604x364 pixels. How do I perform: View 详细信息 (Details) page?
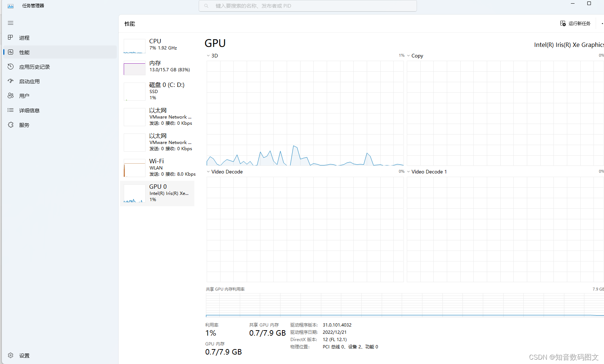click(29, 110)
